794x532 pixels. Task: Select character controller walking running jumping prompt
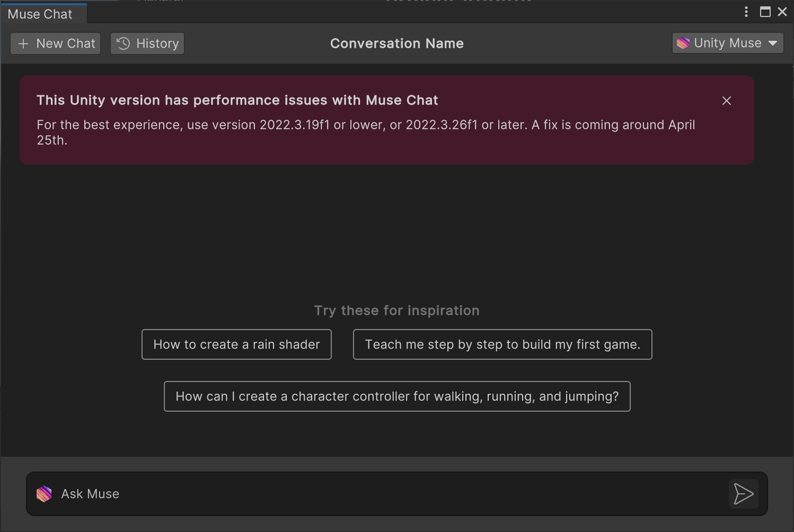pyautogui.click(x=397, y=396)
